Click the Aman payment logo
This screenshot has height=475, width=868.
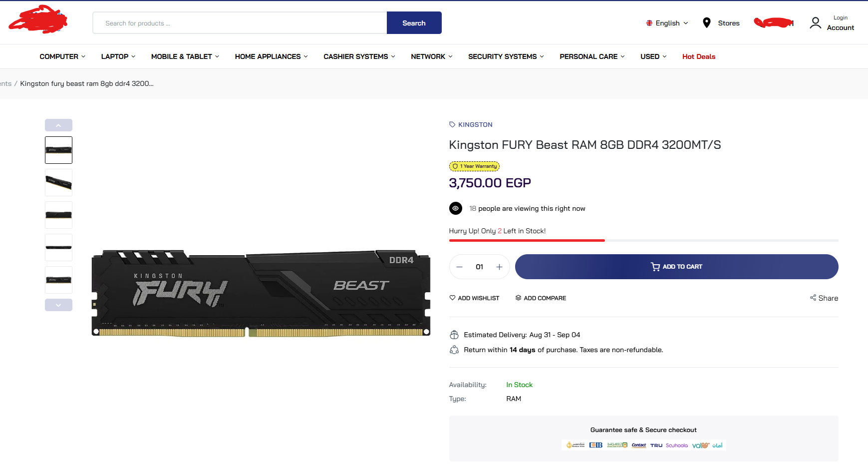point(717,445)
